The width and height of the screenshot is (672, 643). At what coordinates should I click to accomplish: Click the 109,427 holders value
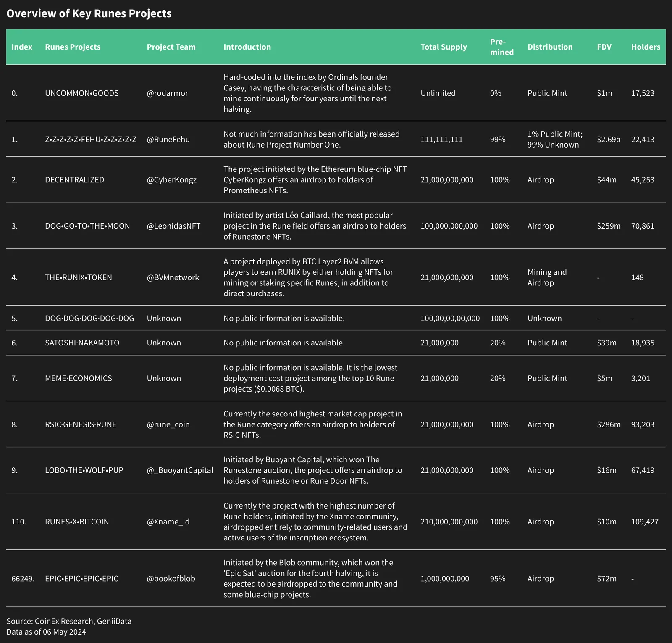(x=645, y=522)
